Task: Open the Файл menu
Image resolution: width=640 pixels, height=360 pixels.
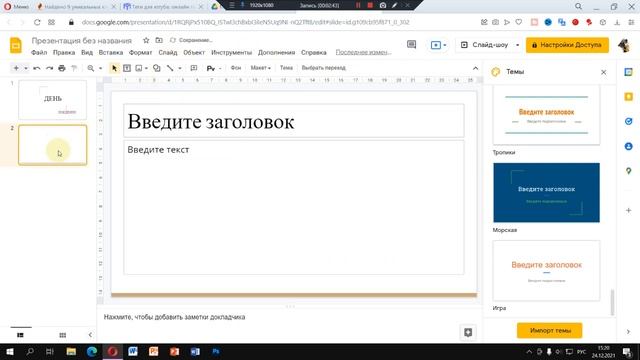Action: pyautogui.click(x=39, y=53)
